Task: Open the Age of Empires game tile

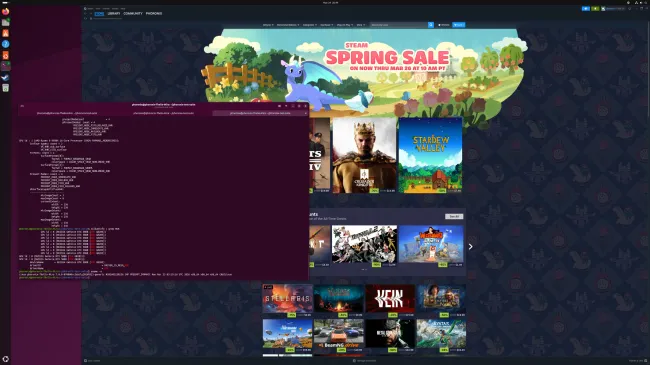Action: click(441, 300)
